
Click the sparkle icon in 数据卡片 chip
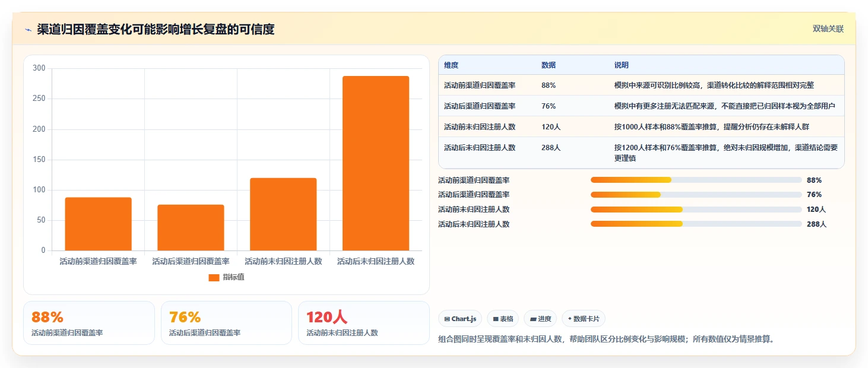(569, 319)
